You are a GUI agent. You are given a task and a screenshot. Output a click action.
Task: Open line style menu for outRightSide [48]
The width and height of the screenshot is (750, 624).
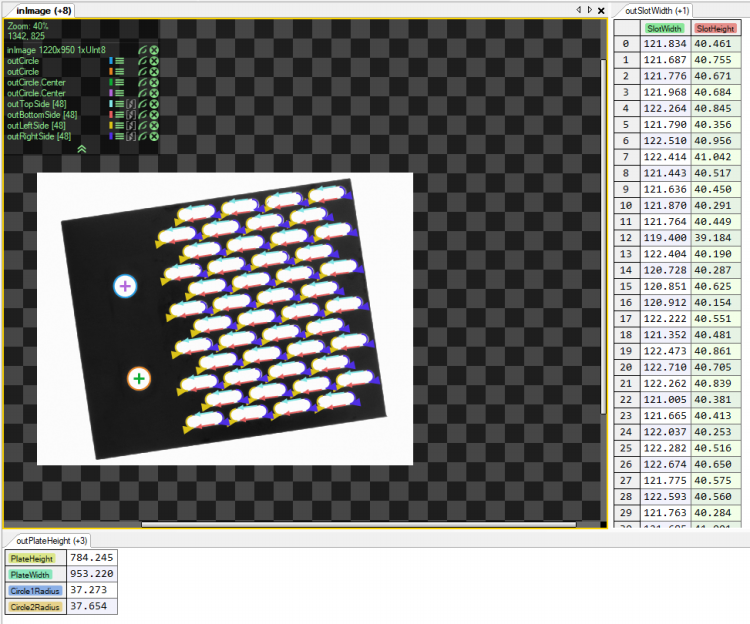(x=120, y=137)
